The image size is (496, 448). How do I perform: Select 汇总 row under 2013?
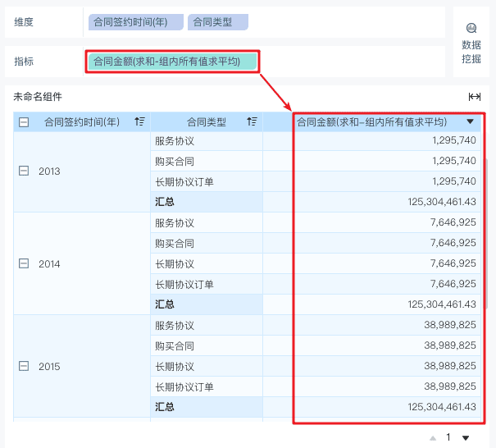pyautogui.click(x=207, y=202)
